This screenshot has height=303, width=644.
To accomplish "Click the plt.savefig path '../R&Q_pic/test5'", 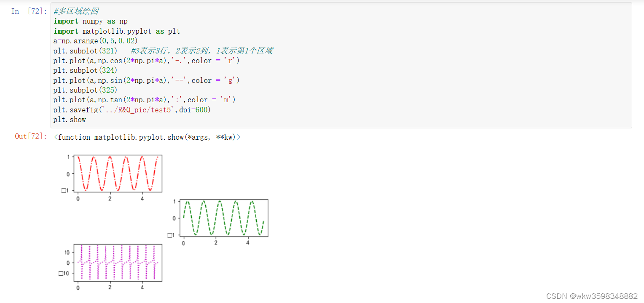I will tap(139, 109).
